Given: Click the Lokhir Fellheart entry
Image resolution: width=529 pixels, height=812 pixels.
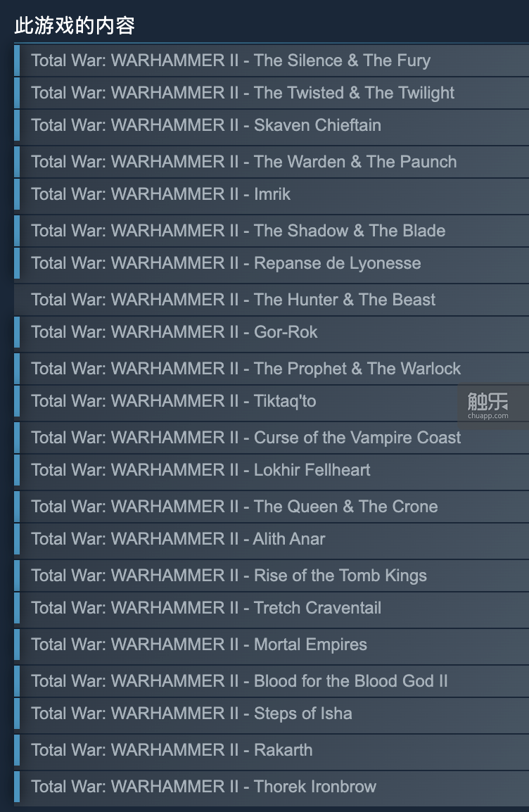Looking at the screenshot, I should coord(272,470).
